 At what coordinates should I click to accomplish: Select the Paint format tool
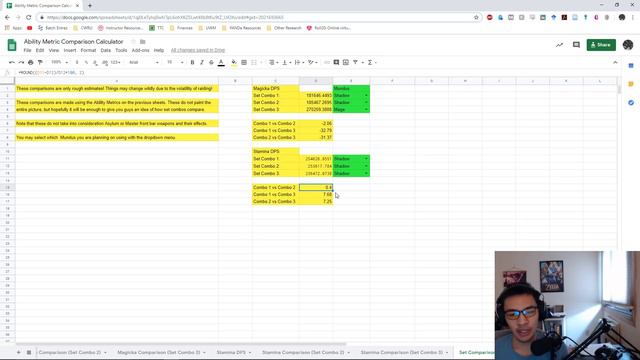[x=40, y=62]
